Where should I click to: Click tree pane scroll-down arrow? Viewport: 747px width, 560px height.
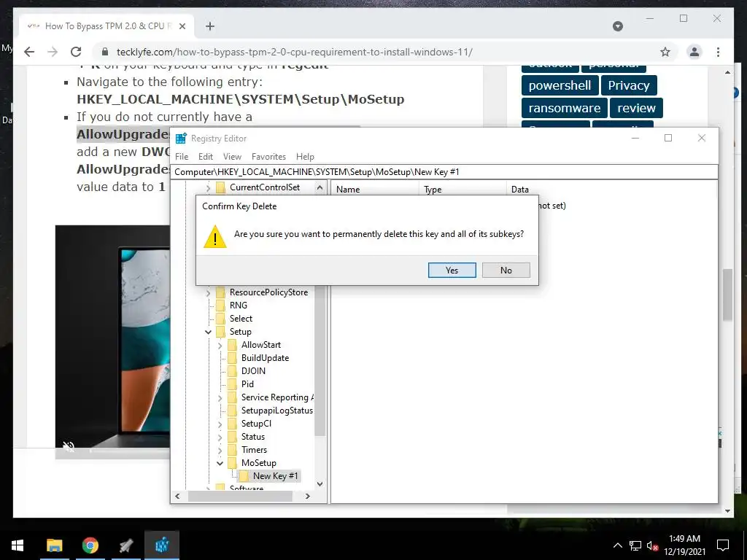pyautogui.click(x=320, y=484)
